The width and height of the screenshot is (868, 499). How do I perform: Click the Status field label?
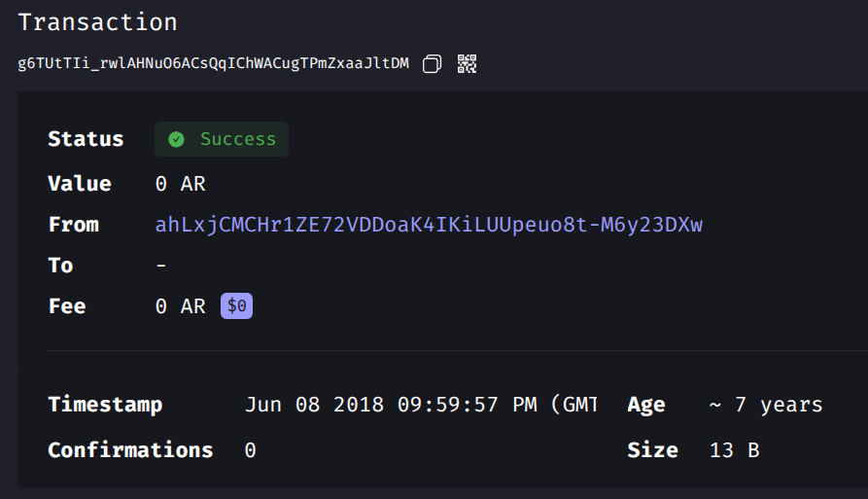tap(86, 139)
